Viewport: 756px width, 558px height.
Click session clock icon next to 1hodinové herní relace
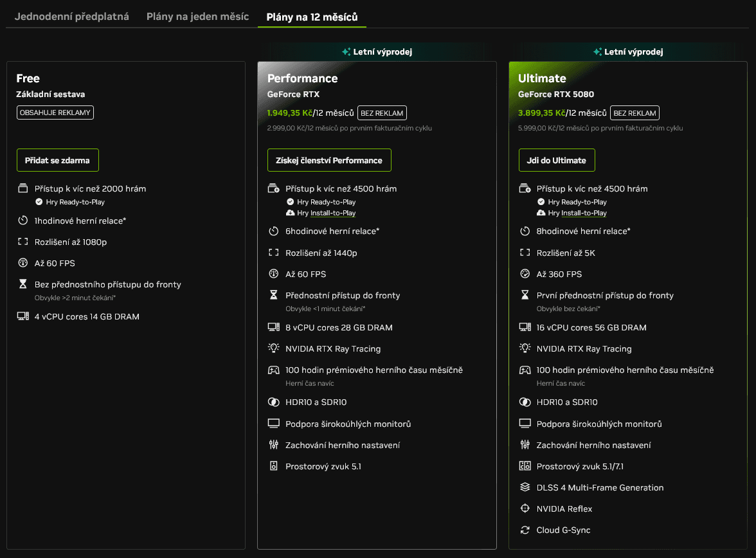coord(22,221)
